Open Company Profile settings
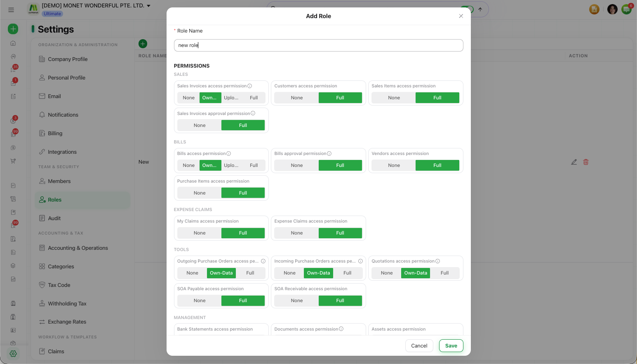Image resolution: width=637 pixels, height=364 pixels. (82, 59)
